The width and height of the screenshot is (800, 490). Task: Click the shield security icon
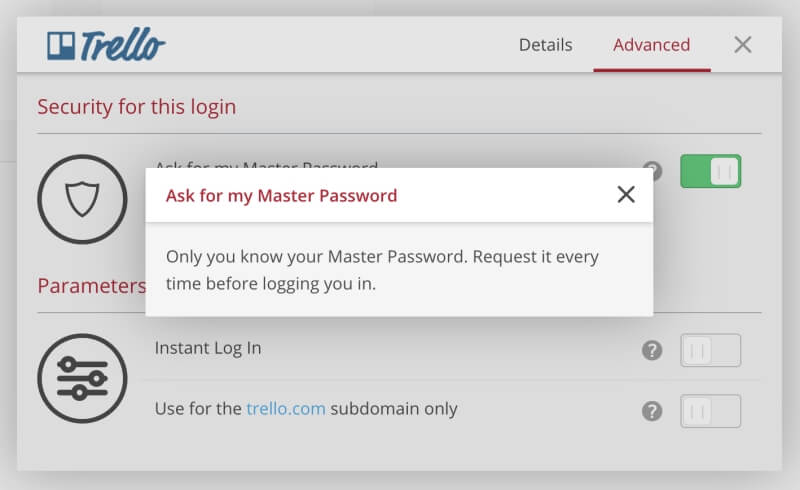click(x=82, y=199)
